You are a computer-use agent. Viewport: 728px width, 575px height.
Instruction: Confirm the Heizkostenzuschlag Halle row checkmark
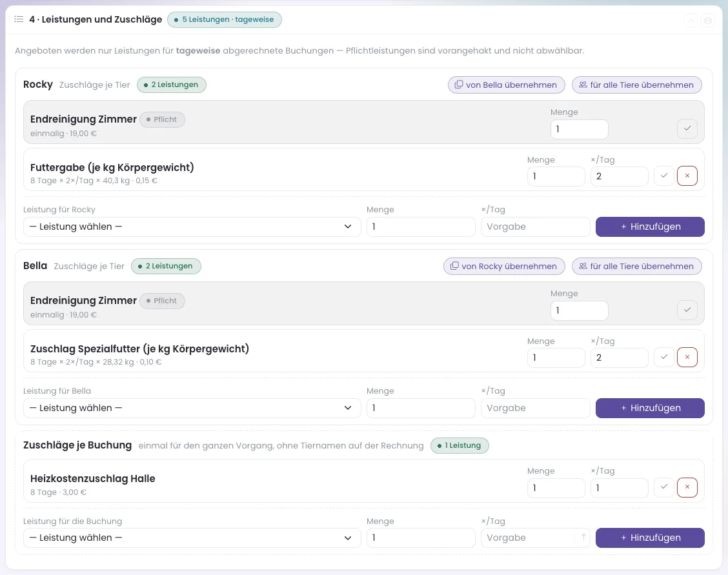(x=664, y=487)
